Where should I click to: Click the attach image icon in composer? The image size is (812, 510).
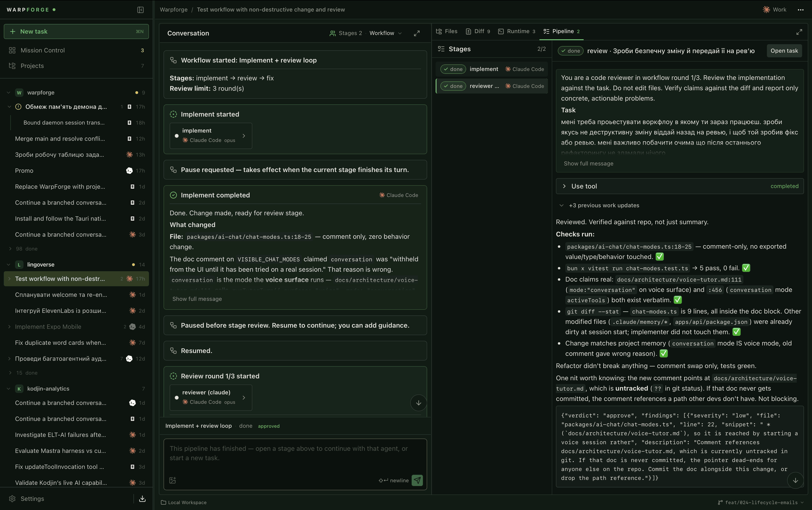click(173, 480)
